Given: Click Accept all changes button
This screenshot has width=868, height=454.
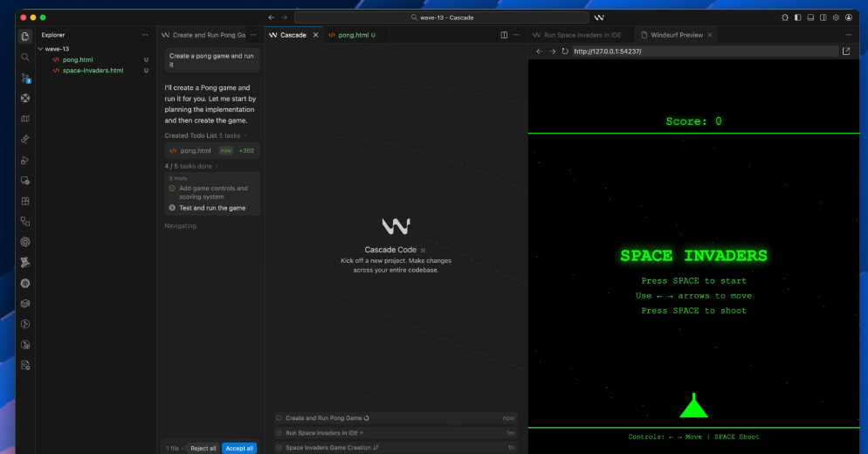Looking at the screenshot, I should 239,449.
